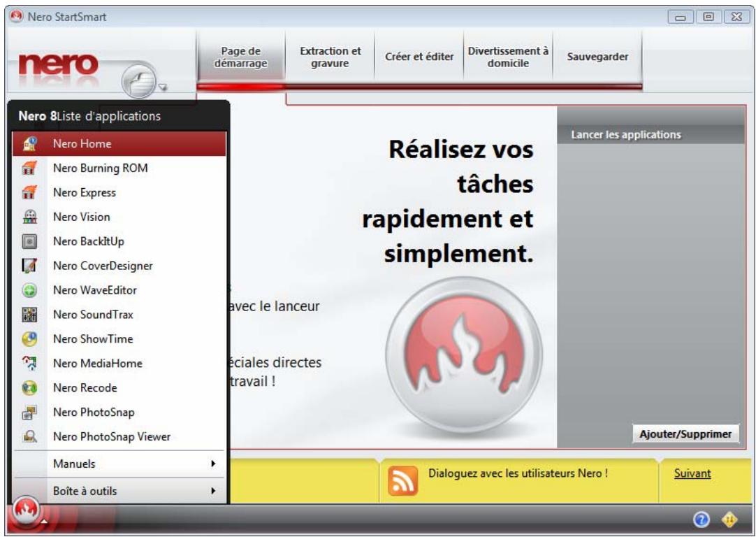The height and width of the screenshot is (537, 756).
Task: Switch to the Sauvegarder tab
Action: click(597, 57)
